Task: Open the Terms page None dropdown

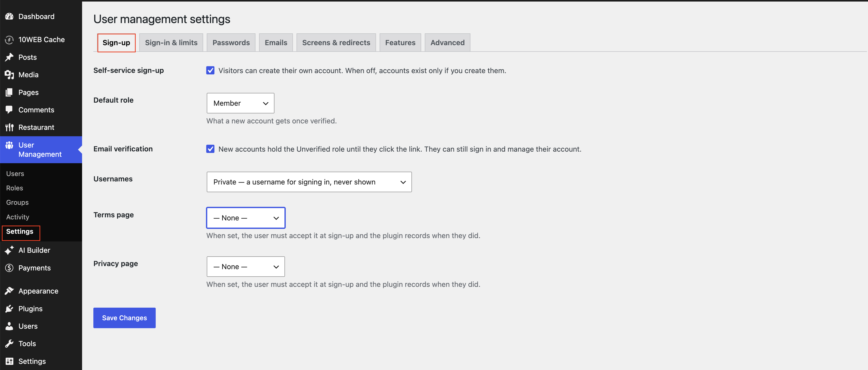Action: [246, 218]
